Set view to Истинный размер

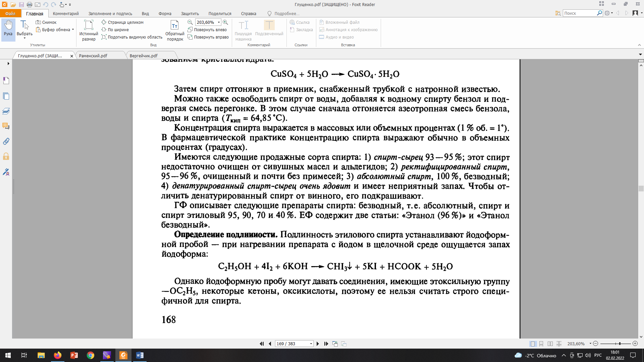[89, 30]
